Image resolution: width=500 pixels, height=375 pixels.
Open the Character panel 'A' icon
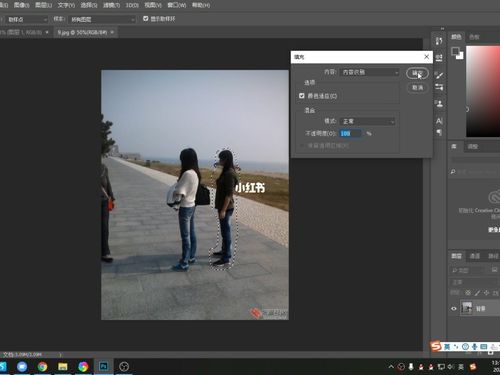pyautogui.click(x=439, y=121)
